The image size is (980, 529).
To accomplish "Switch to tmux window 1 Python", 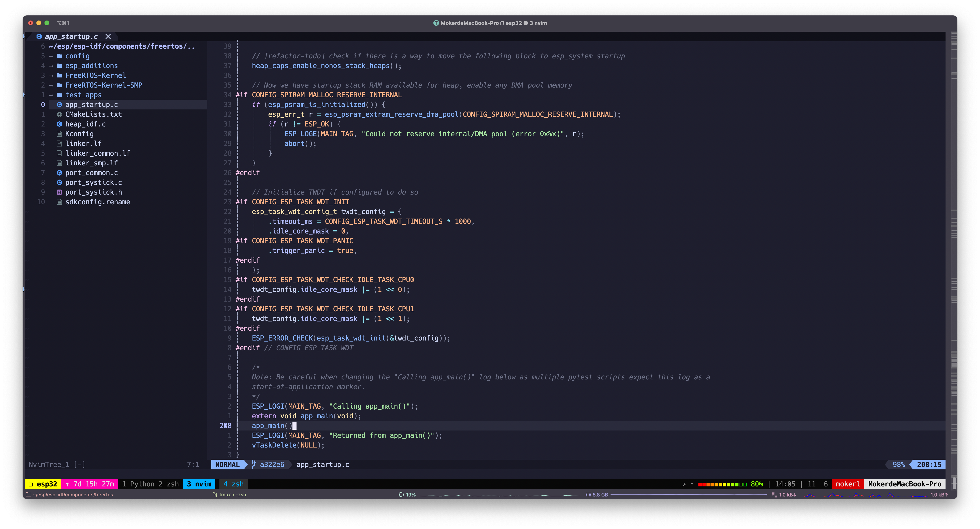I will click(138, 484).
